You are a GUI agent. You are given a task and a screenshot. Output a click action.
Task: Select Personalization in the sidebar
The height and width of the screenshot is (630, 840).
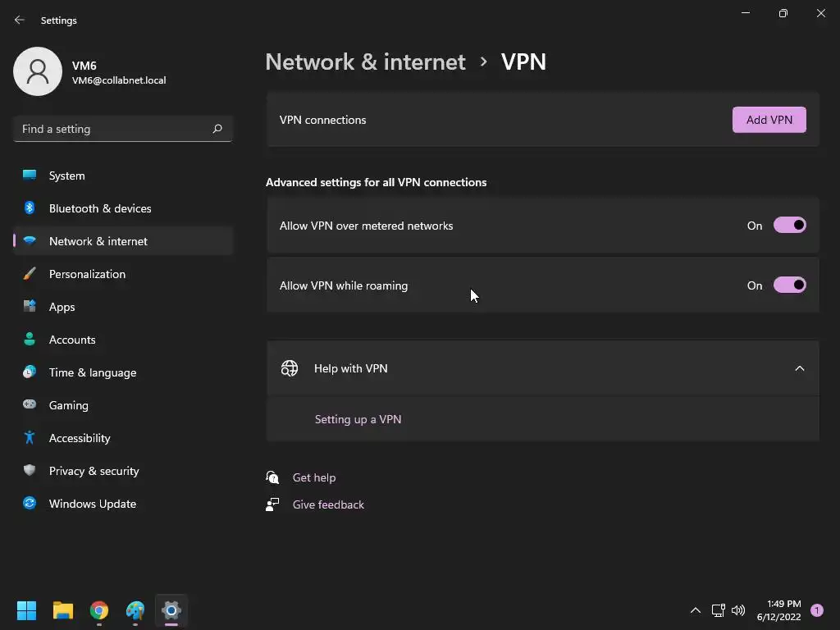[87, 274]
